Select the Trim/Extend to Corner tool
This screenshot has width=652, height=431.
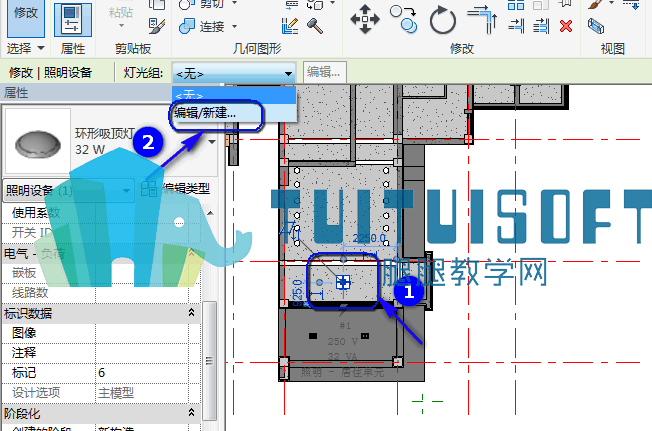[482, 19]
